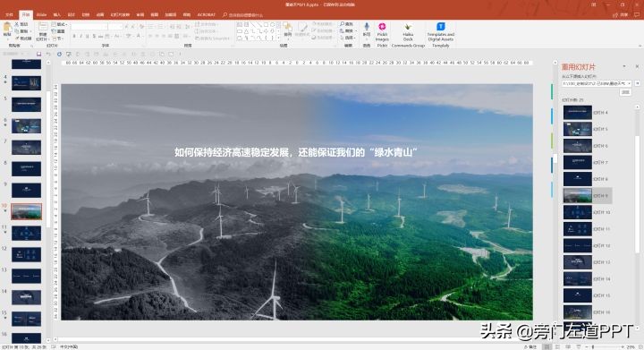Toggle Underline formatting
The image size is (644, 350).
pos(88,37)
